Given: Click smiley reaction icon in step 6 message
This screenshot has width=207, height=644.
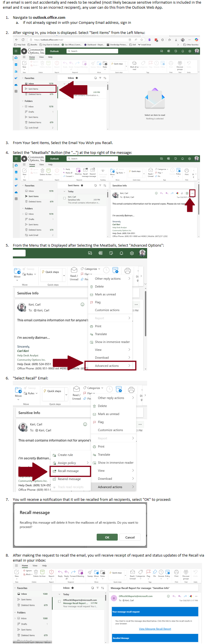Looking at the screenshot, I should click(x=85, y=424).
